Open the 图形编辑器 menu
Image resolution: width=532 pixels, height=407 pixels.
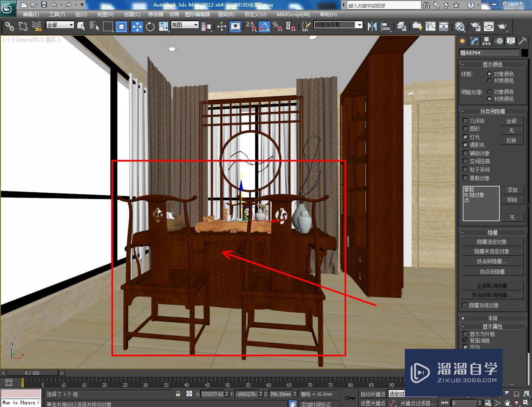click(x=197, y=14)
